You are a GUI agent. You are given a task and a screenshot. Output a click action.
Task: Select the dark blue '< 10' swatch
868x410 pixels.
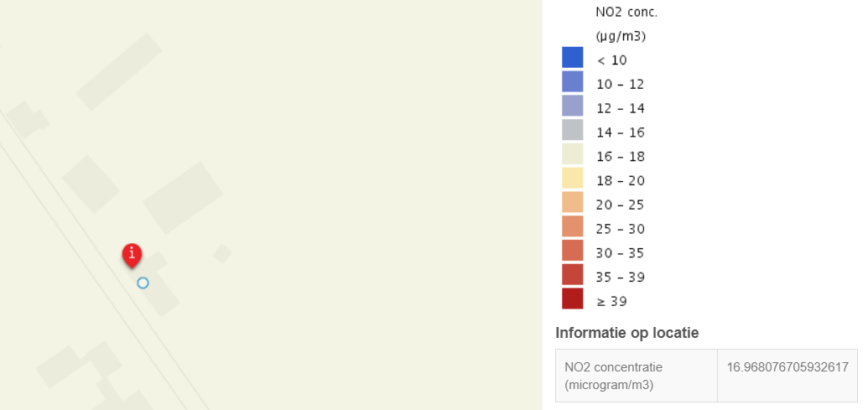[x=573, y=58]
